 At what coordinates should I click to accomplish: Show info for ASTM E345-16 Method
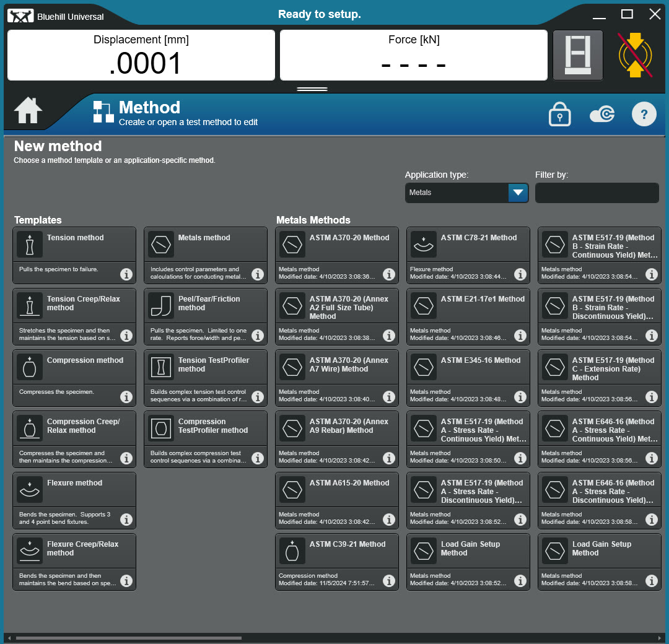pyautogui.click(x=520, y=397)
